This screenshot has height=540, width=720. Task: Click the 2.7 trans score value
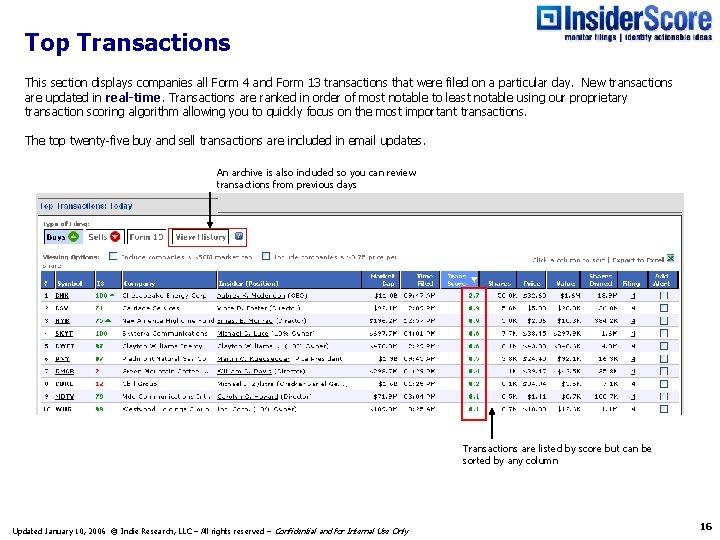click(x=474, y=296)
